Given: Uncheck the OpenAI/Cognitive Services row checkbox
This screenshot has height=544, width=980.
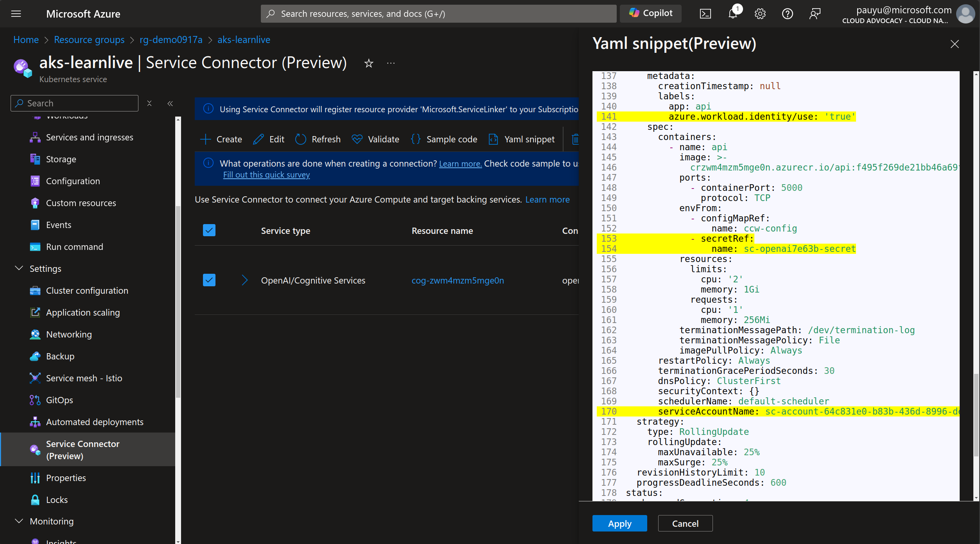Looking at the screenshot, I should (209, 280).
